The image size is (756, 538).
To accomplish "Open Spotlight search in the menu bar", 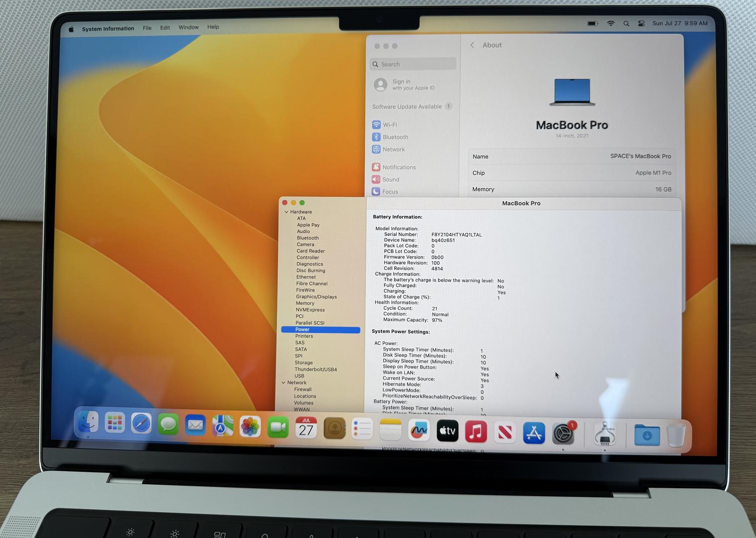I will tap(626, 23).
